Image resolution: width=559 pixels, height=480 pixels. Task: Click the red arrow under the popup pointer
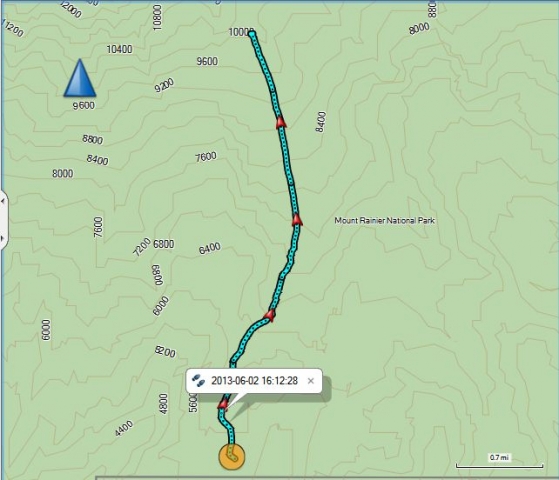223,403
